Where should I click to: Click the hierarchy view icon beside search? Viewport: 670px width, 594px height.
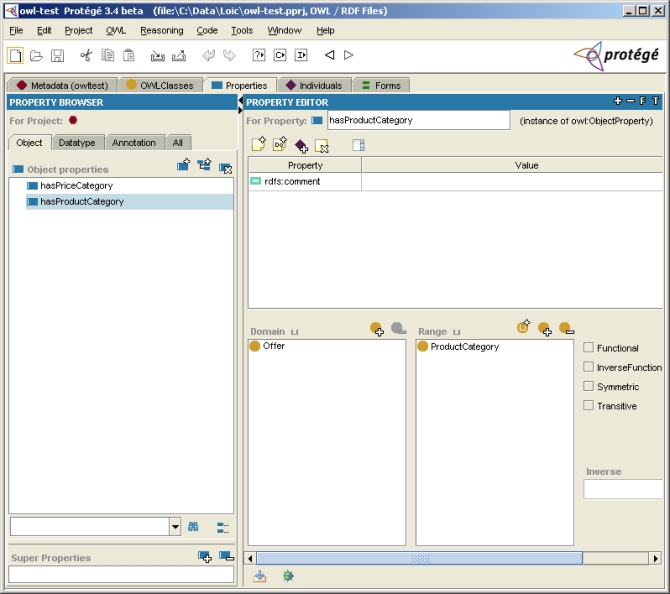pos(223,527)
